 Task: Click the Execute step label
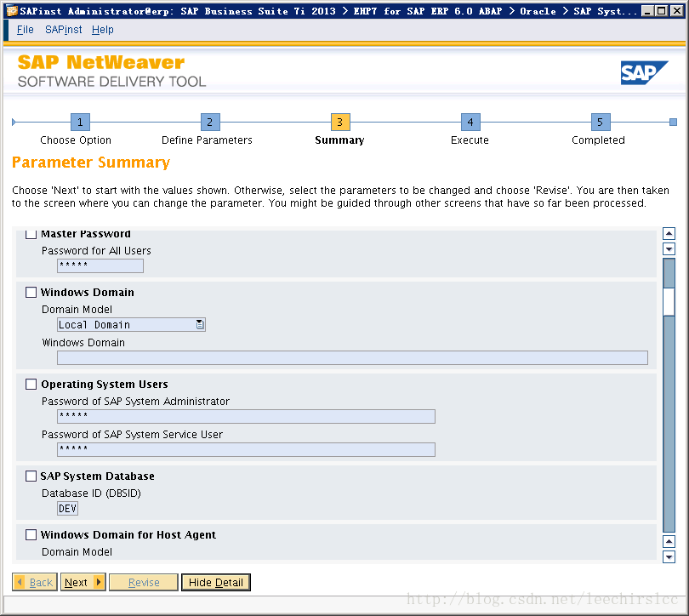pyautogui.click(x=470, y=140)
